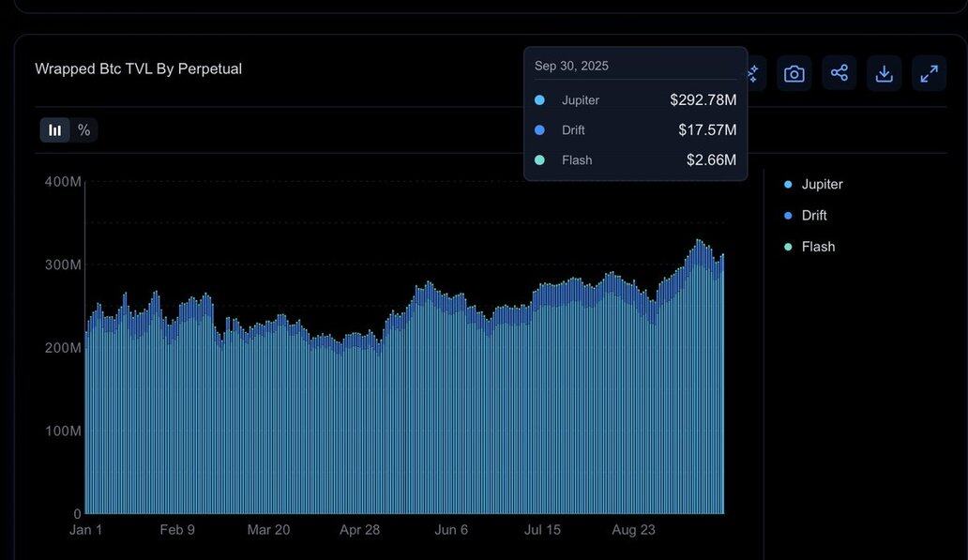Click Drift $17.57M tooltip row
The height and width of the screenshot is (560, 968).
point(635,130)
